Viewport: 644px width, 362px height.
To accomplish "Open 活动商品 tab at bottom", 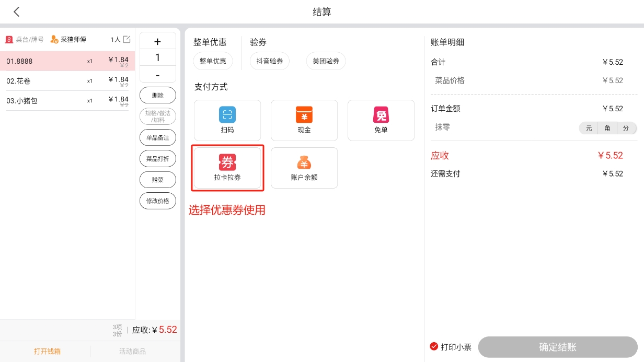I will coord(132,351).
